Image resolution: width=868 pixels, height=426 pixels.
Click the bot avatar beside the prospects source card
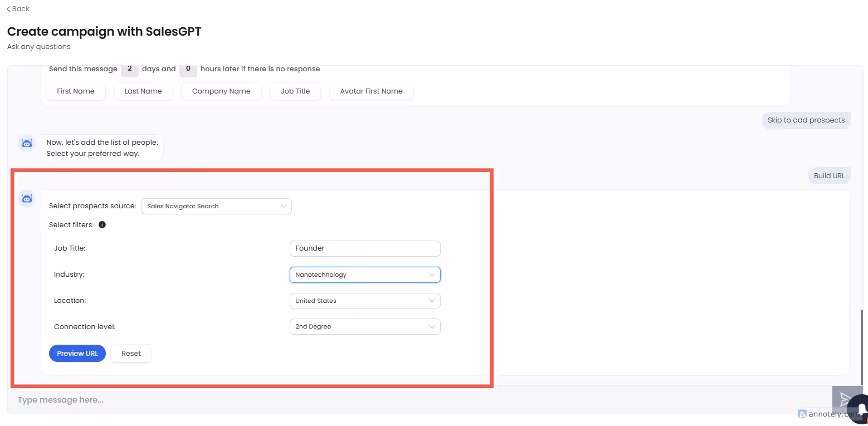point(26,198)
